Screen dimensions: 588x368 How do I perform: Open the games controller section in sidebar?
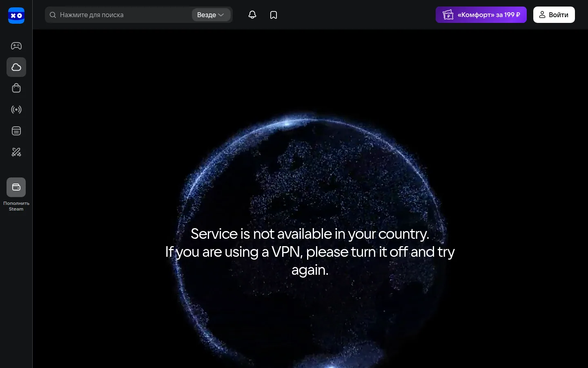[x=16, y=46]
